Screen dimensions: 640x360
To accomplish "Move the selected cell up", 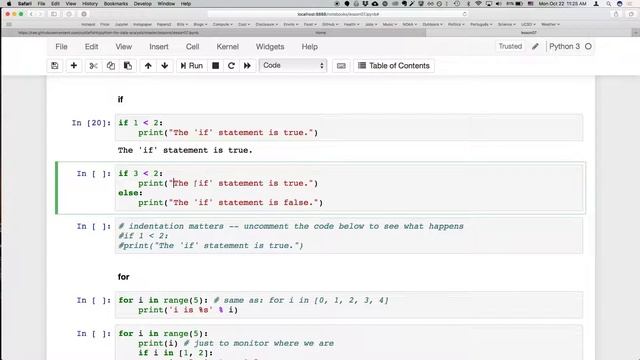I will tap(148, 66).
